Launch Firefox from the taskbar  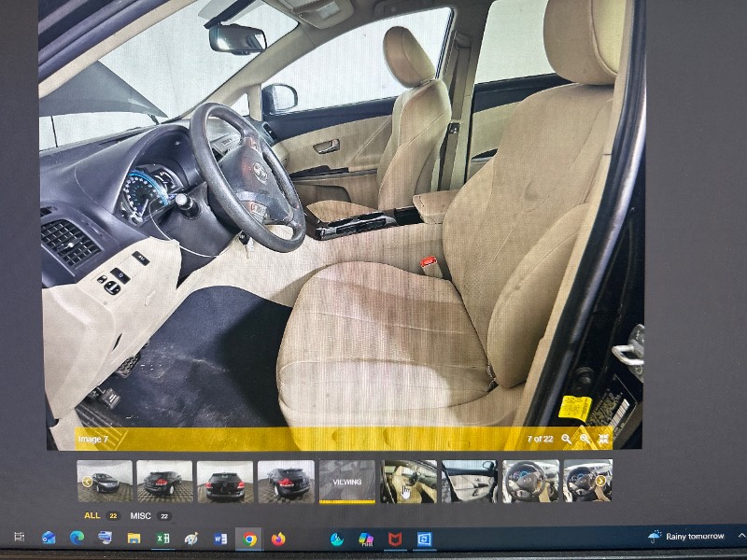pyautogui.click(x=278, y=539)
